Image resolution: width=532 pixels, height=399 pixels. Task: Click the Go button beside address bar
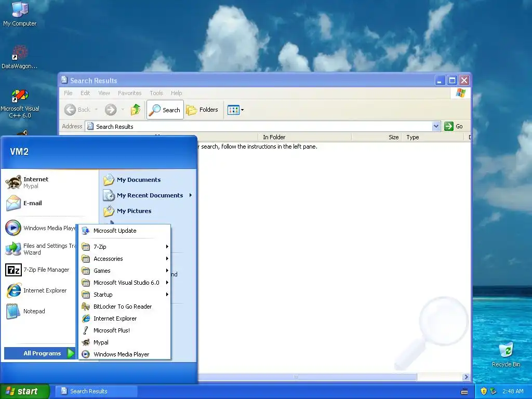[454, 126]
